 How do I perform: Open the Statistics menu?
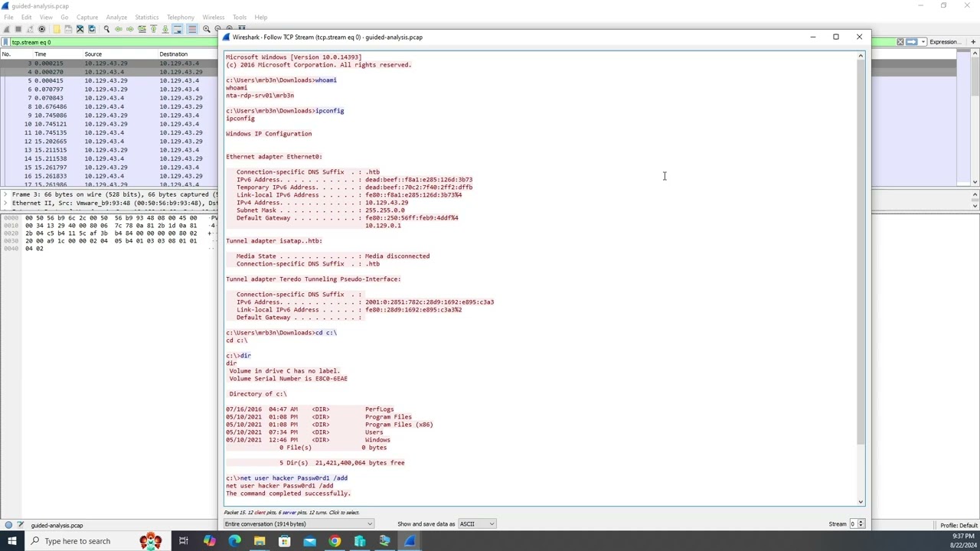pyautogui.click(x=146, y=17)
